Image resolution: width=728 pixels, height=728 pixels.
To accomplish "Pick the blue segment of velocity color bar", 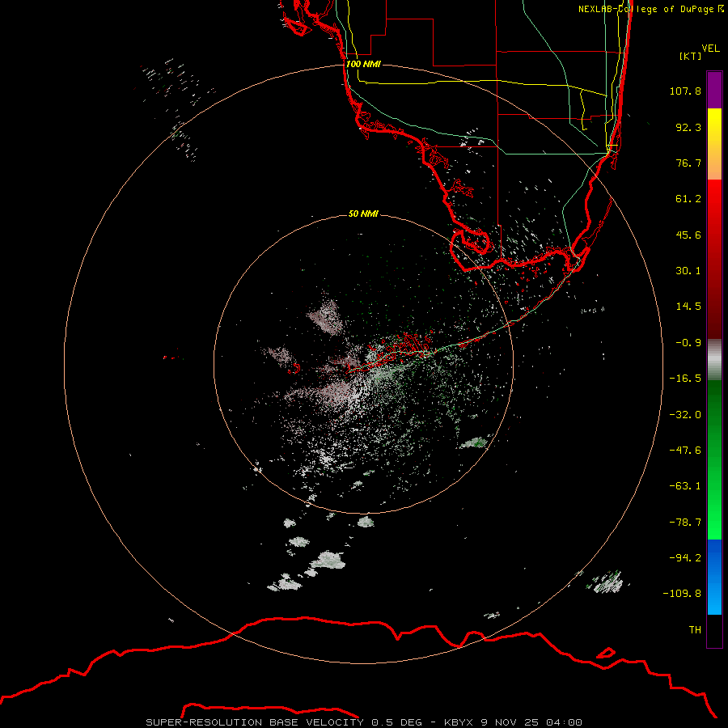I will (714, 577).
